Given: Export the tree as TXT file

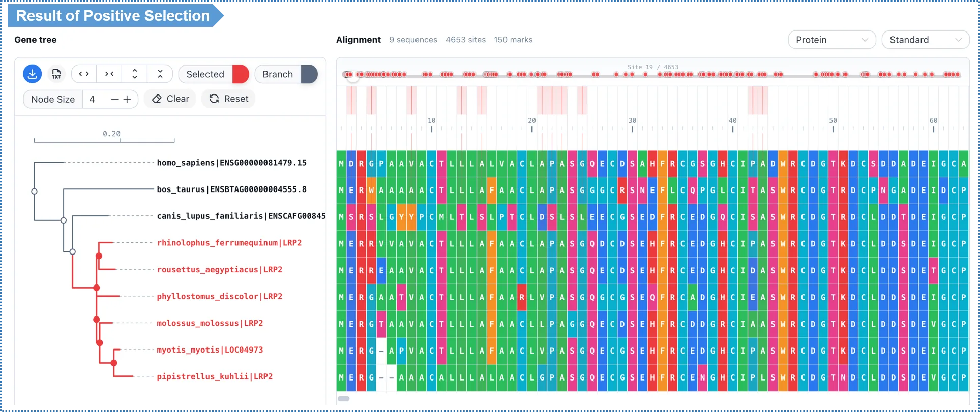Looking at the screenshot, I should [x=56, y=74].
